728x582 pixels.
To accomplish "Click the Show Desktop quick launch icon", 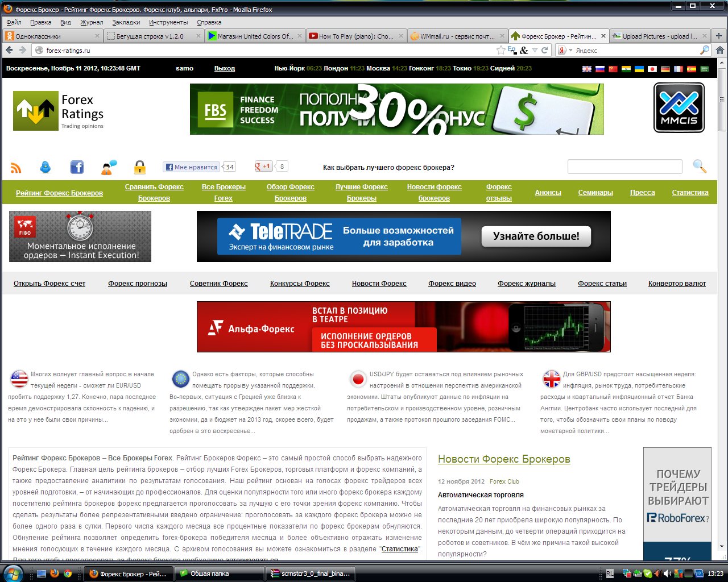I will tap(42, 573).
